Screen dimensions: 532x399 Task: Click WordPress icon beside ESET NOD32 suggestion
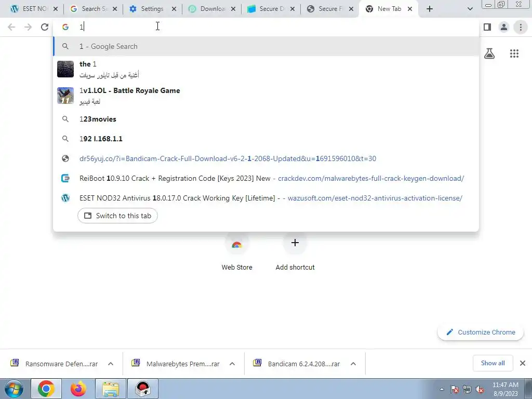[x=65, y=198]
